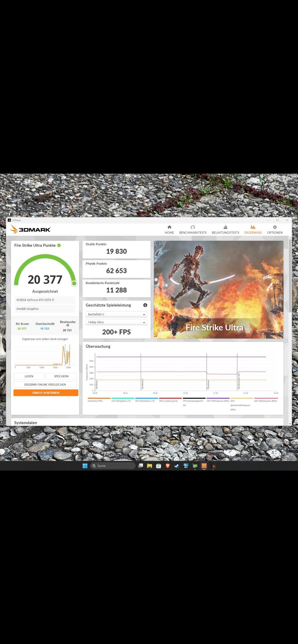This screenshot has height=644, width=298.
Task: Open Steam from the taskbar
Action: click(177, 466)
